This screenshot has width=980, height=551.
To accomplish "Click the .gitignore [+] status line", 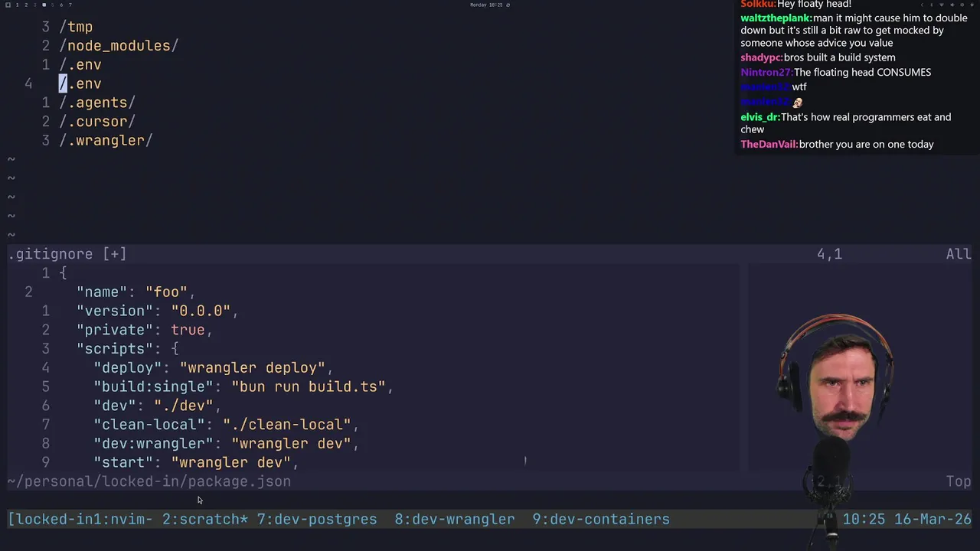I will [x=67, y=254].
